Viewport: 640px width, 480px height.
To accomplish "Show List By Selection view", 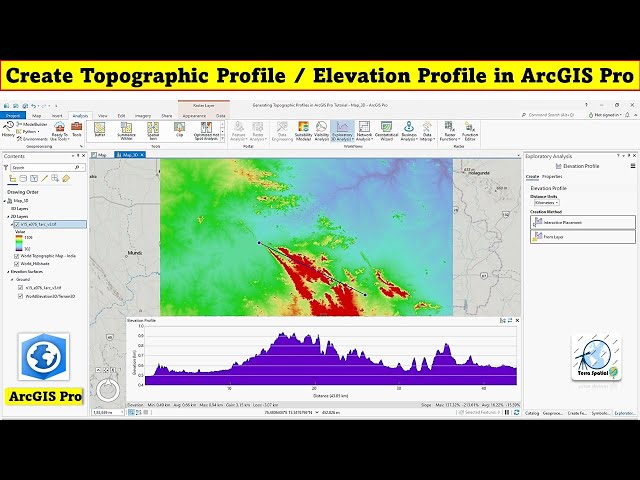I will pos(34,179).
